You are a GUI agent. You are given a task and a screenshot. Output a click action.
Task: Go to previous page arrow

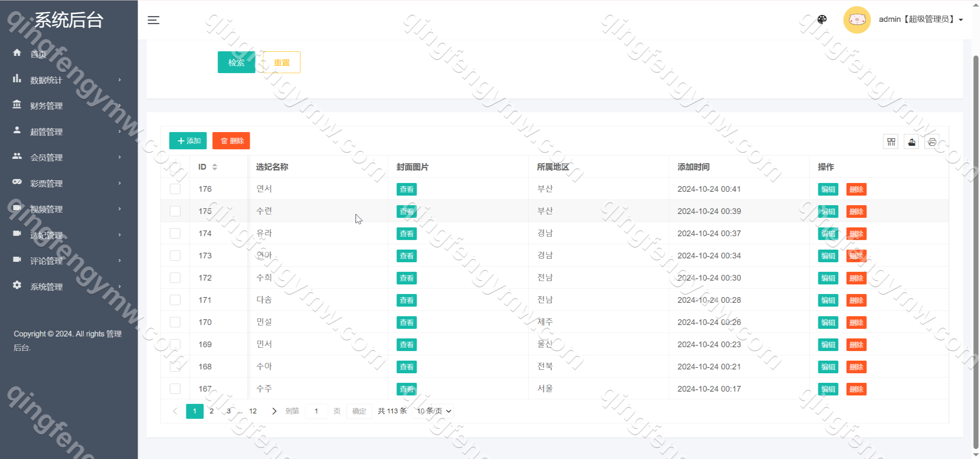[175, 411]
